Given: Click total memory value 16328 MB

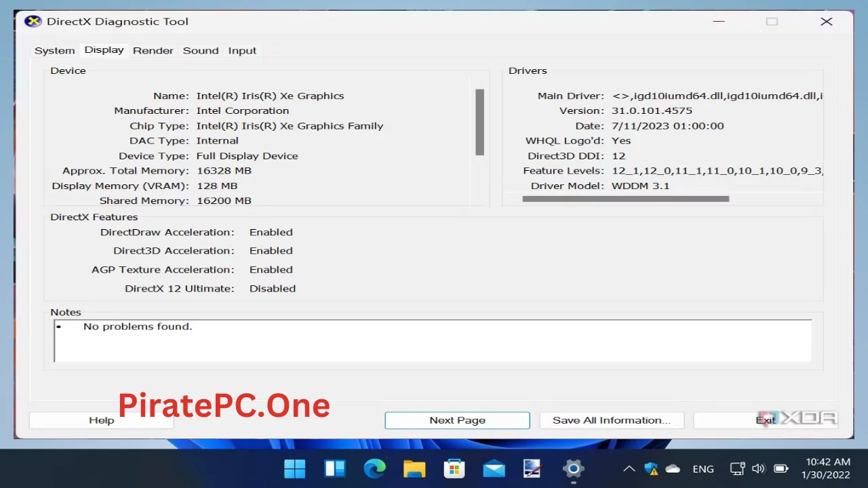Looking at the screenshot, I should point(224,171).
